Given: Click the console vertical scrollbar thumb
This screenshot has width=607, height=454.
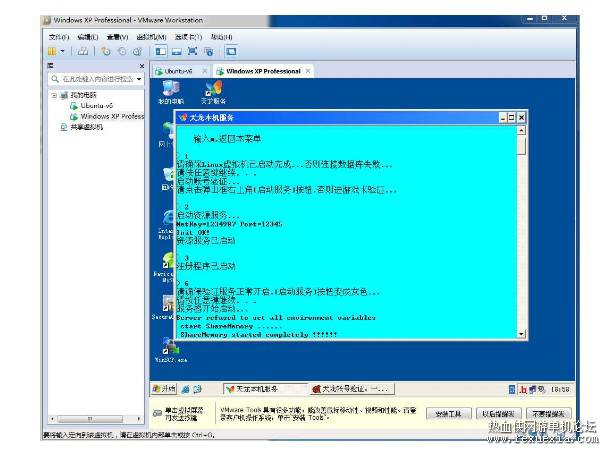Looking at the screenshot, I should 521,146.
